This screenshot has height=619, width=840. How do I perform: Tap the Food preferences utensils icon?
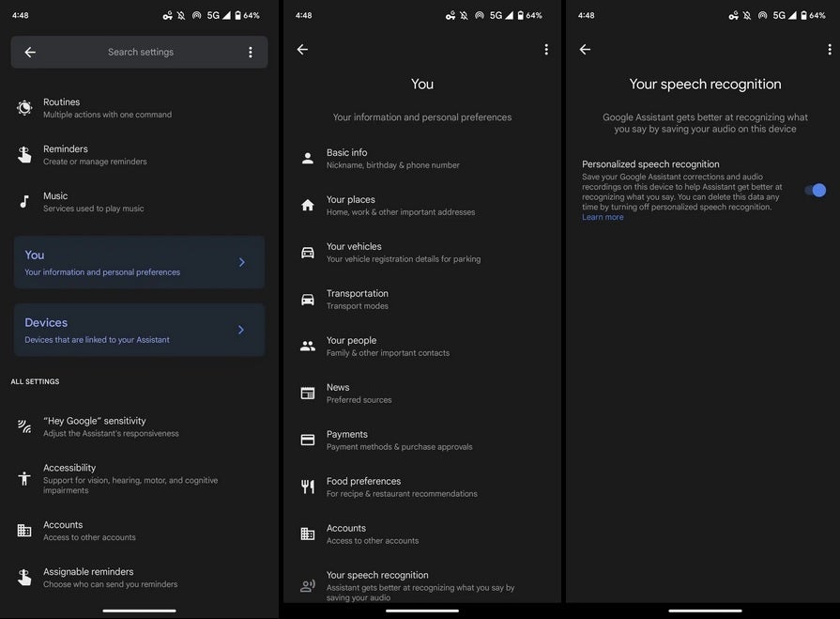pos(308,487)
